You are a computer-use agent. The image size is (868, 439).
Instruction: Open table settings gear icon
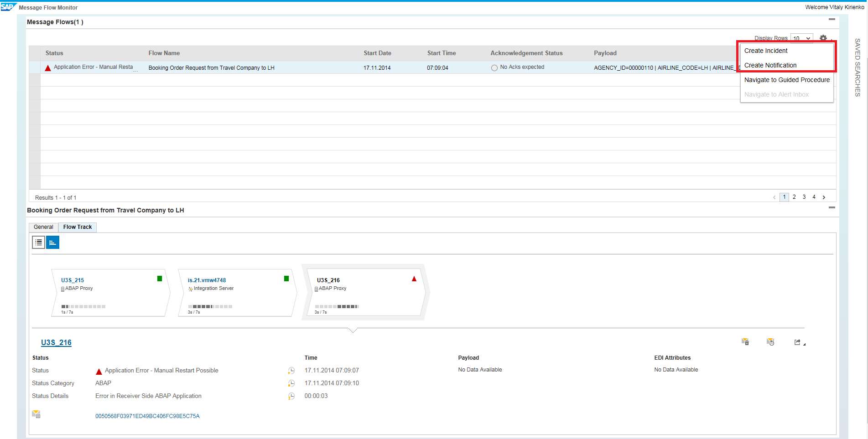[x=823, y=38]
